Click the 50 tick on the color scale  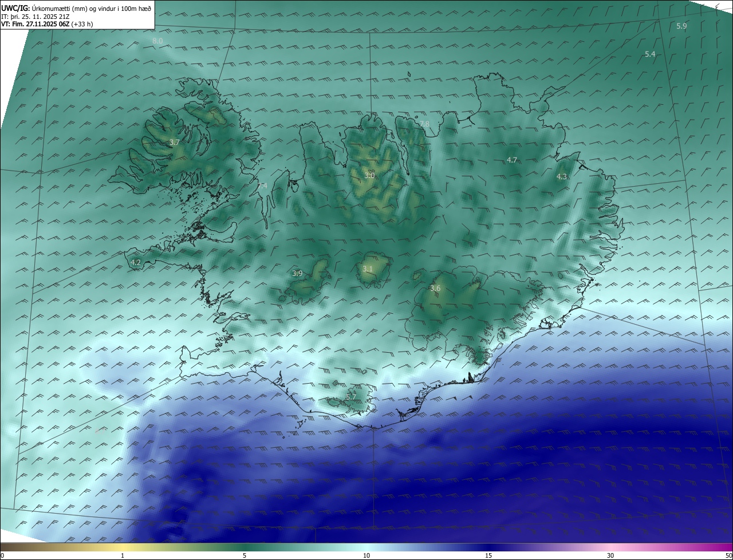click(x=728, y=555)
